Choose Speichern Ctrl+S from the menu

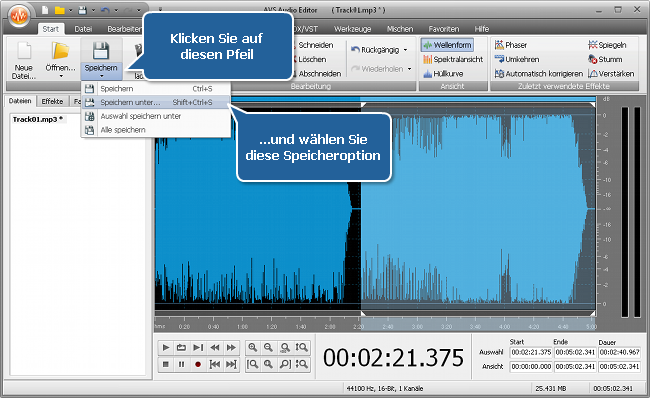pos(156,89)
